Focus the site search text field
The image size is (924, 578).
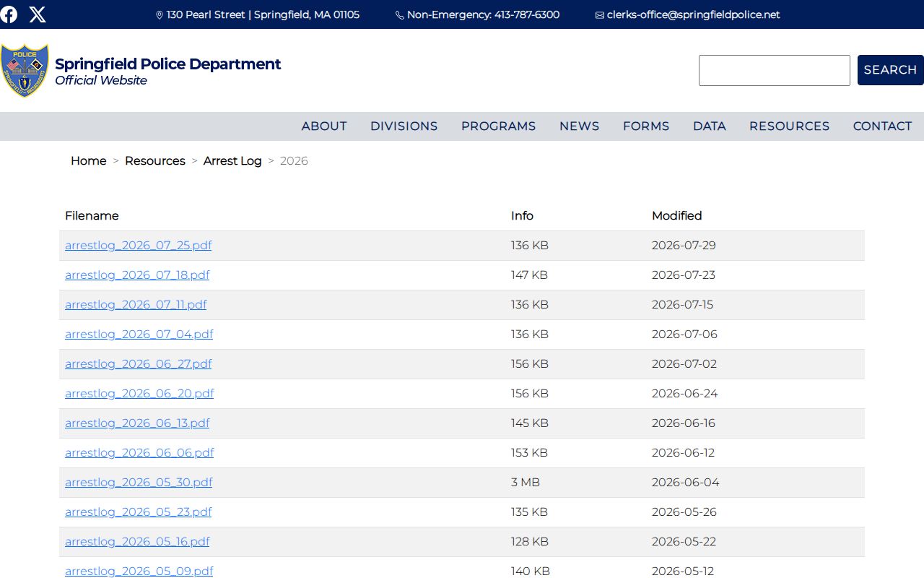click(x=775, y=70)
